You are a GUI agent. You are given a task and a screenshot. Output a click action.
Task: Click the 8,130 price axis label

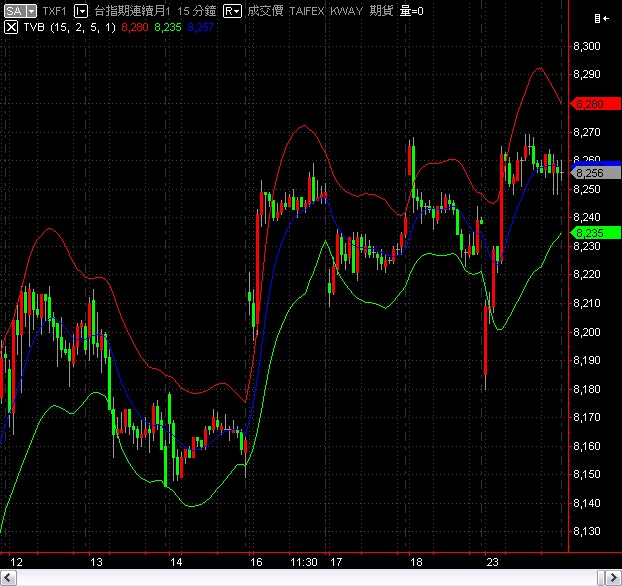coord(587,531)
